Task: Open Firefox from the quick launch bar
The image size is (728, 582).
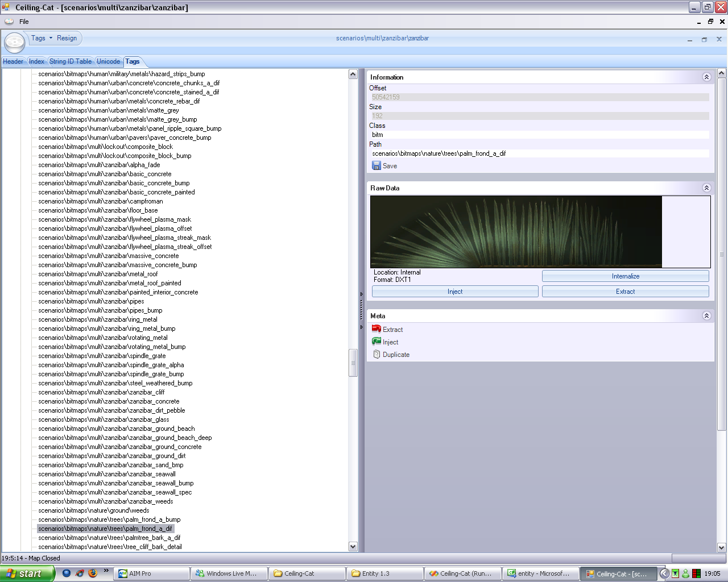Action: click(x=93, y=573)
